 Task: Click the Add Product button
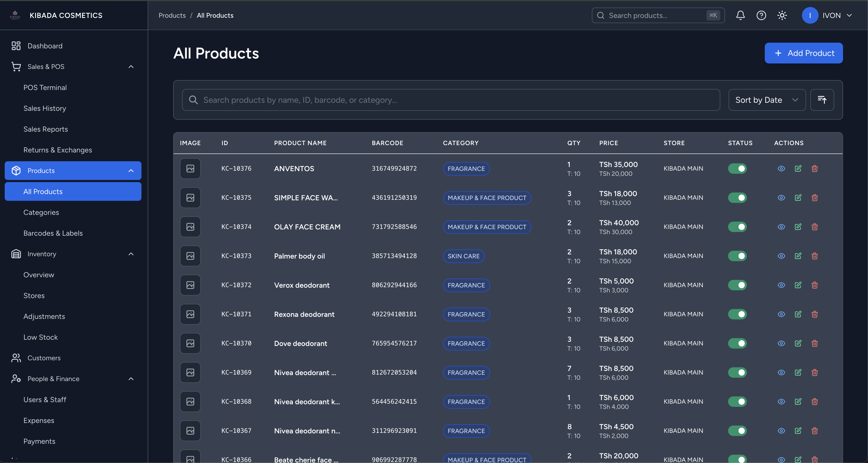803,53
